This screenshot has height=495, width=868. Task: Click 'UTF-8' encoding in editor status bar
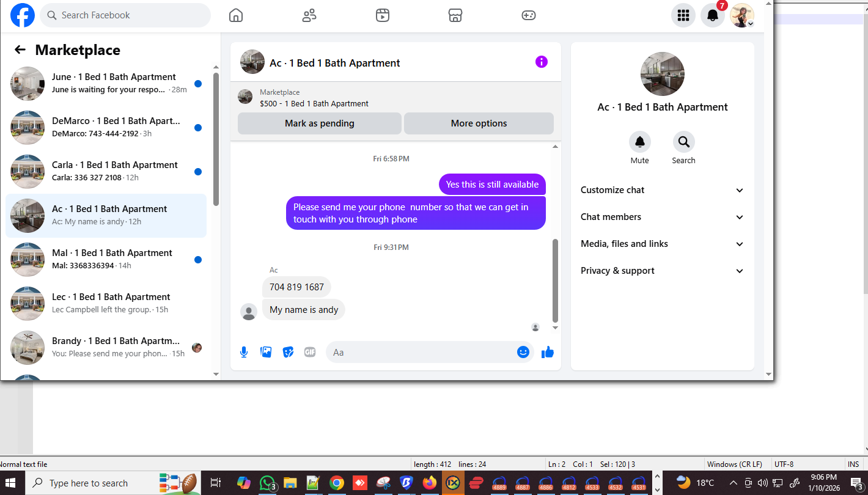[784, 464]
